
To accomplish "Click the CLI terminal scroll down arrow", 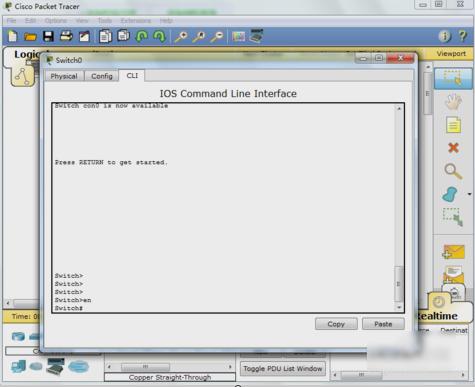I will point(399,307).
